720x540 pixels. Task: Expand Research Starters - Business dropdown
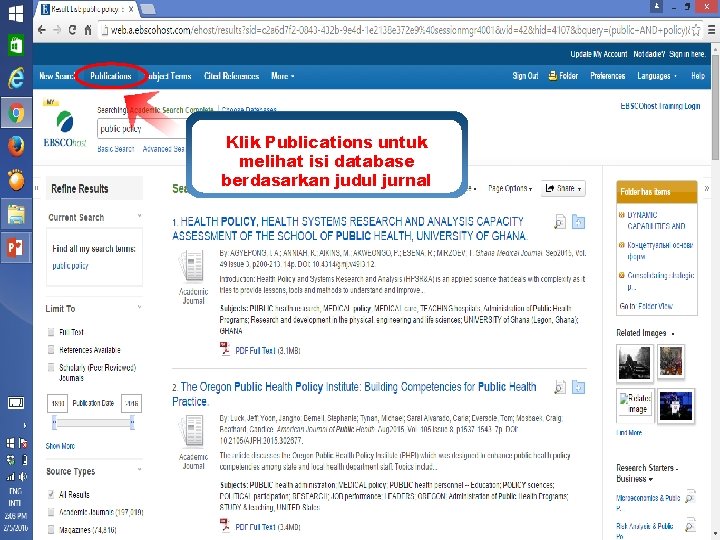(x=647, y=473)
